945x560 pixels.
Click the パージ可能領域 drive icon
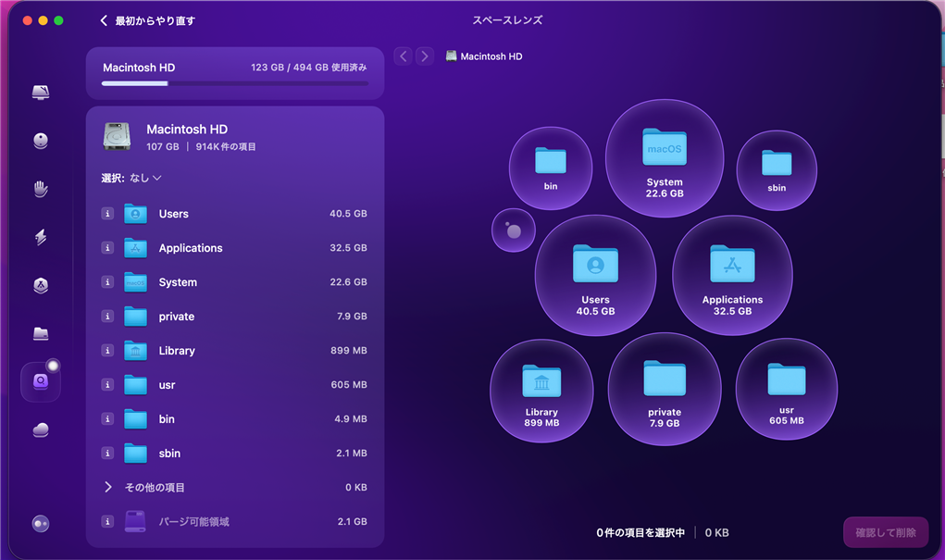click(x=136, y=521)
